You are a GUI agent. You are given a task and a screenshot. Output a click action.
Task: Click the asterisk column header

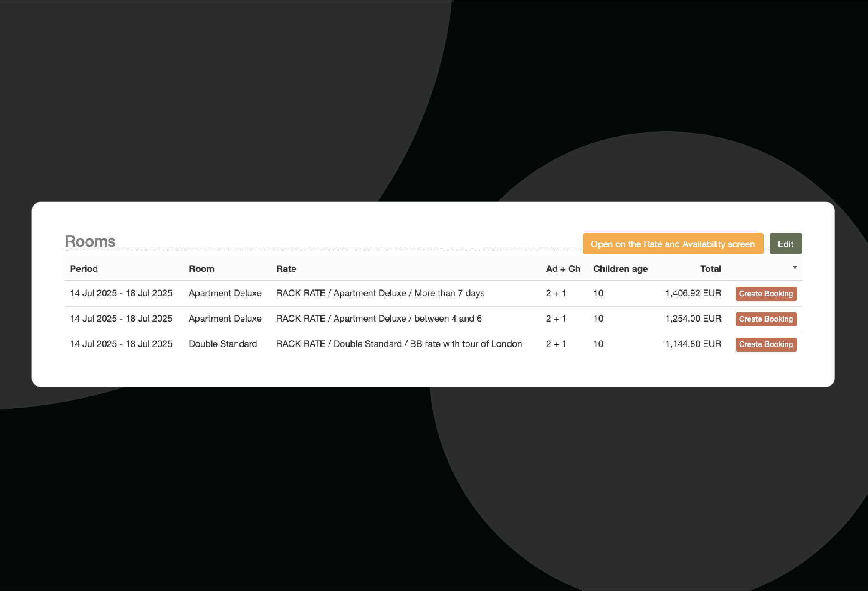pos(795,268)
